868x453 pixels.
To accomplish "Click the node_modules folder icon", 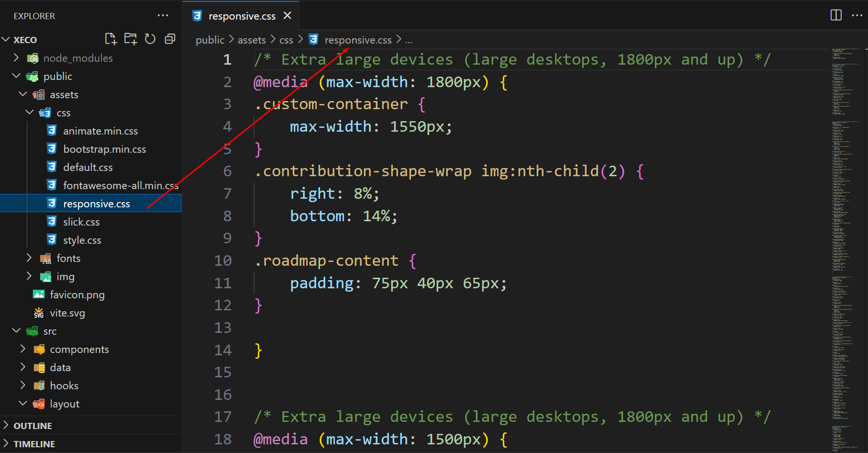I will pos(33,58).
